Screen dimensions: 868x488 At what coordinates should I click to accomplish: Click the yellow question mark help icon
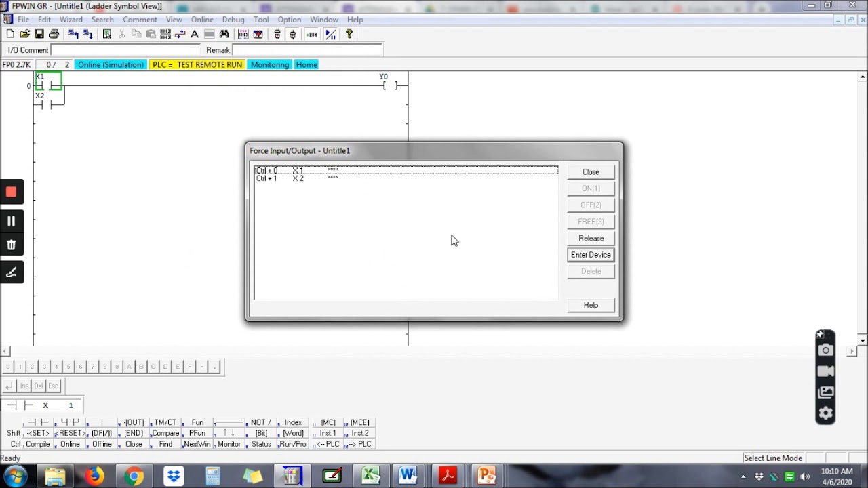[349, 34]
